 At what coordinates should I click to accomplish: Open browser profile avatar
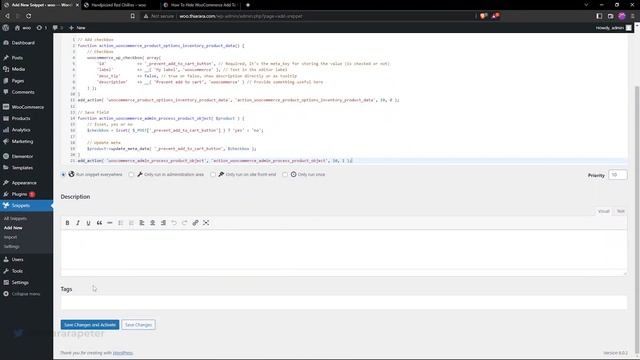tap(622, 16)
